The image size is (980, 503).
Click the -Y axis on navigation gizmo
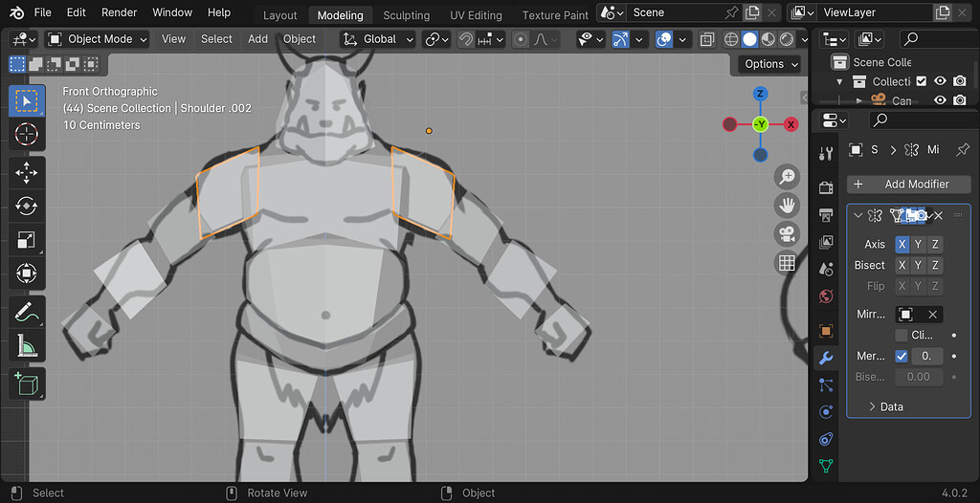(760, 124)
